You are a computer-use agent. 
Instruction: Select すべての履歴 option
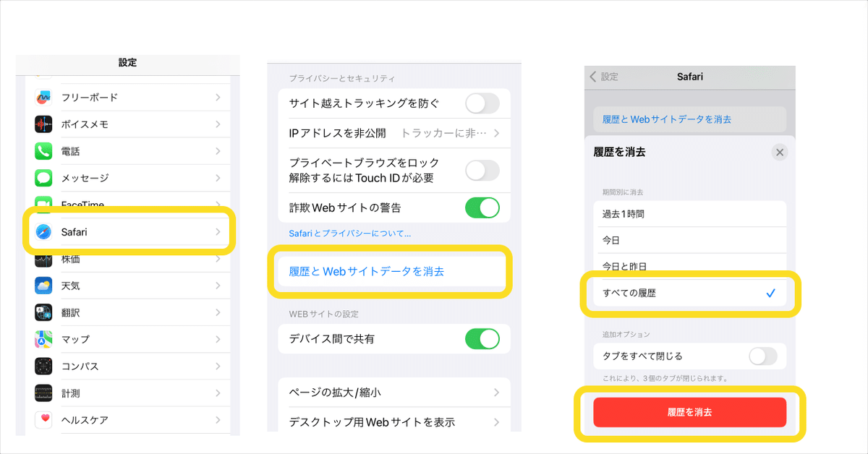(689, 293)
